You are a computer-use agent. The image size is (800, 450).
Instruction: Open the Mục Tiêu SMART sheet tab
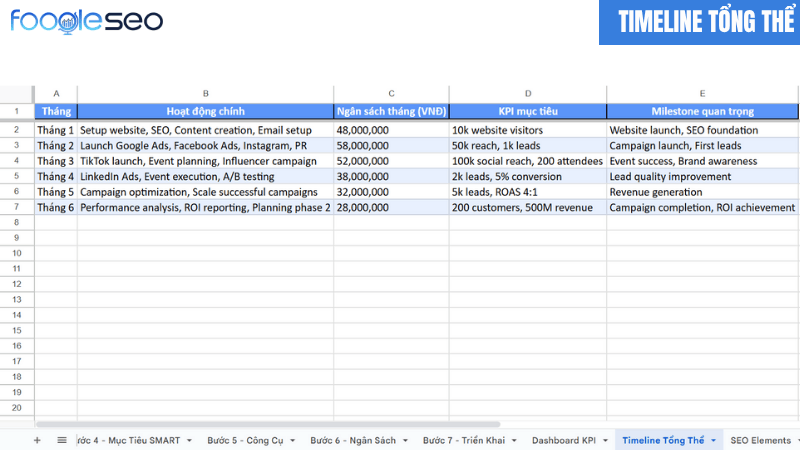tap(129, 440)
